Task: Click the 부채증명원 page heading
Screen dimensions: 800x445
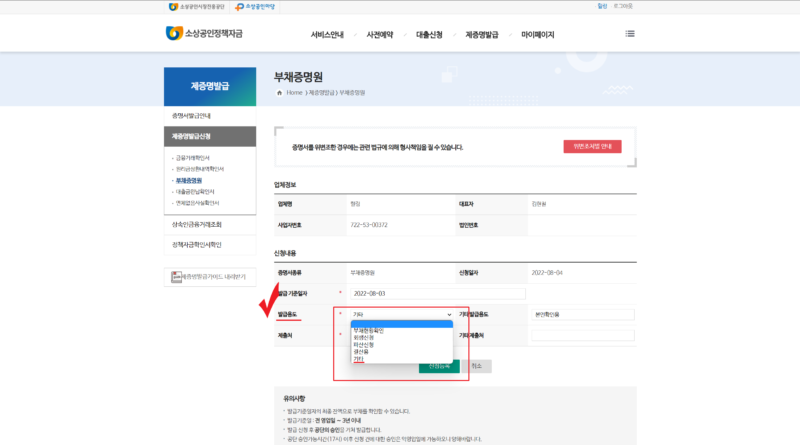Action: (298, 77)
